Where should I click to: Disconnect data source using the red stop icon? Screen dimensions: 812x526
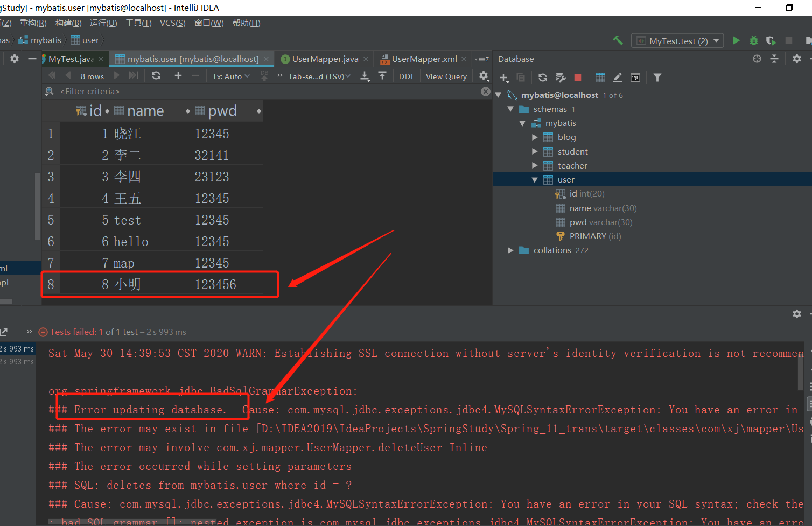[x=578, y=78]
